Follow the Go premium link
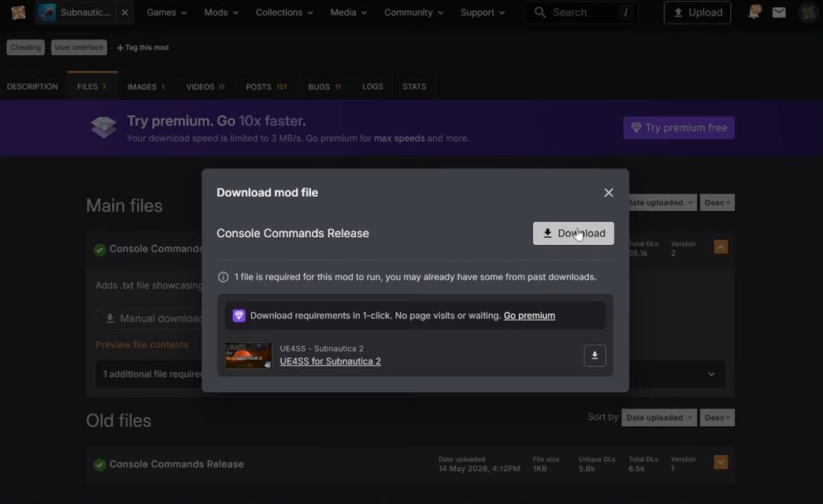Image resolution: width=823 pixels, height=504 pixels. click(x=529, y=316)
